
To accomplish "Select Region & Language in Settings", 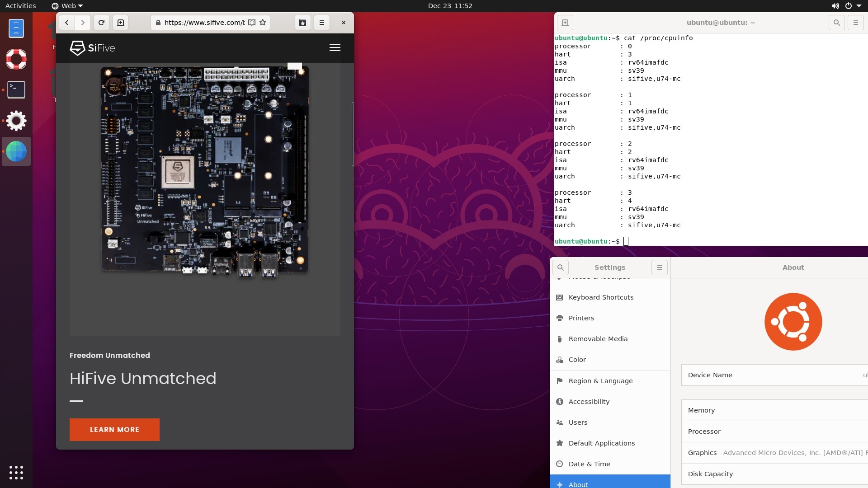I will [610, 381].
